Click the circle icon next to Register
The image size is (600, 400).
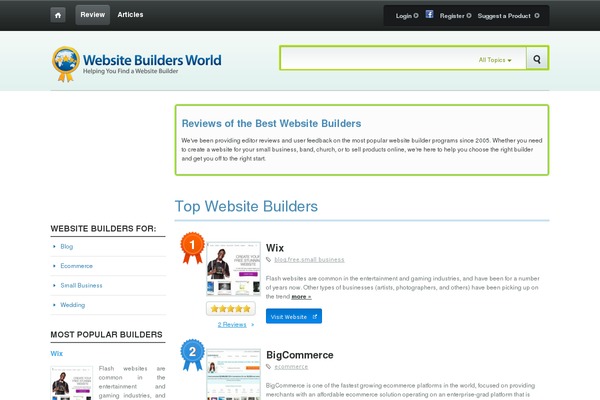[469, 16]
